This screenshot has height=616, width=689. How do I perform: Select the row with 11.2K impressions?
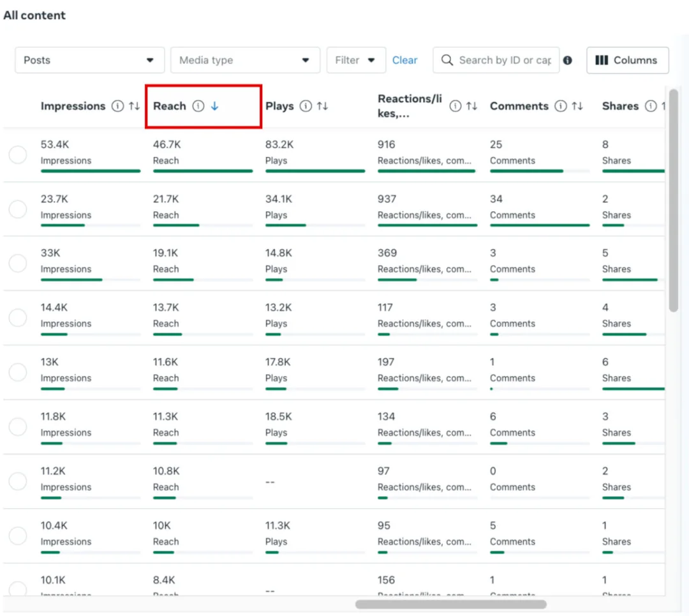coord(18,481)
